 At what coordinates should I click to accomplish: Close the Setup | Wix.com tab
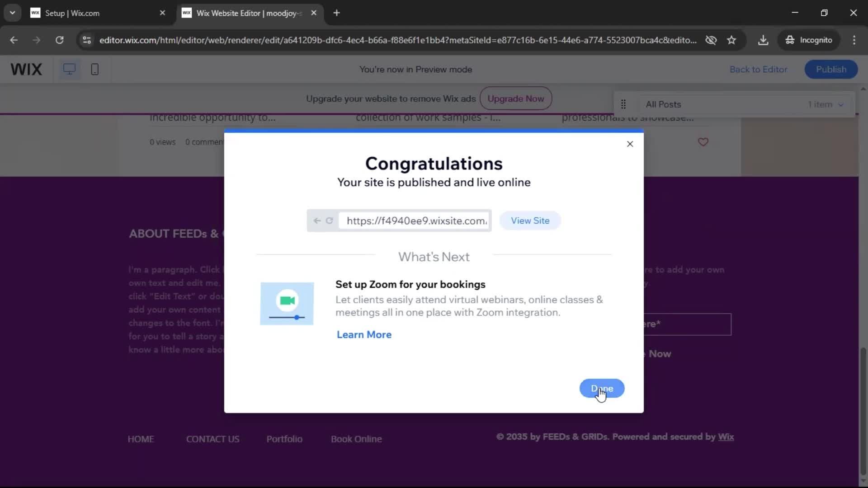click(x=162, y=13)
